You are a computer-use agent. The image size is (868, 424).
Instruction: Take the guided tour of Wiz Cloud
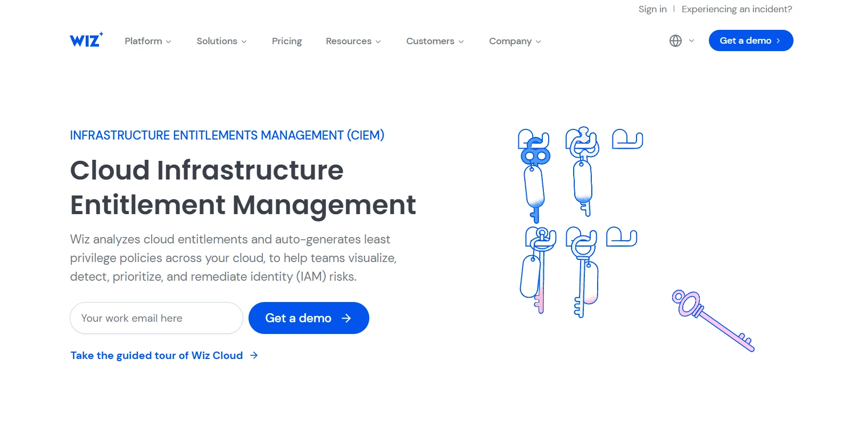[x=164, y=355]
